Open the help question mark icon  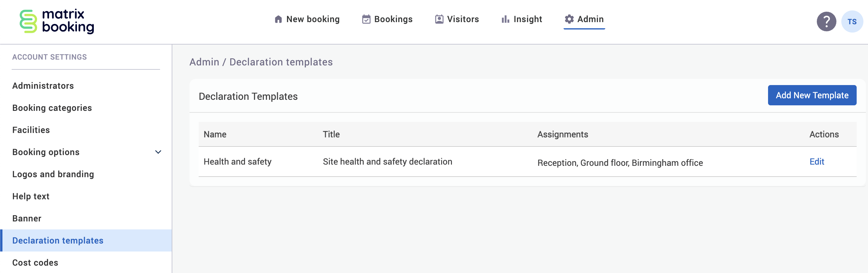826,21
